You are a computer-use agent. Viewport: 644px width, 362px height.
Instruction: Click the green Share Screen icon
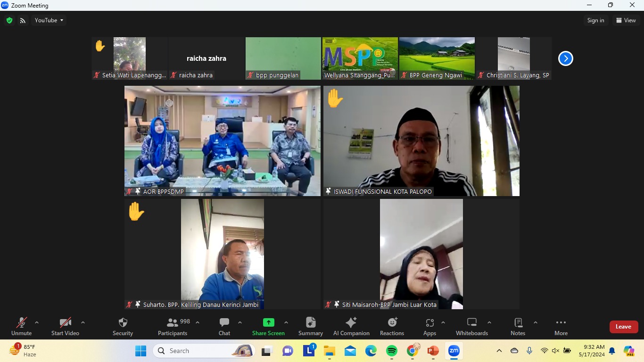[268, 323]
